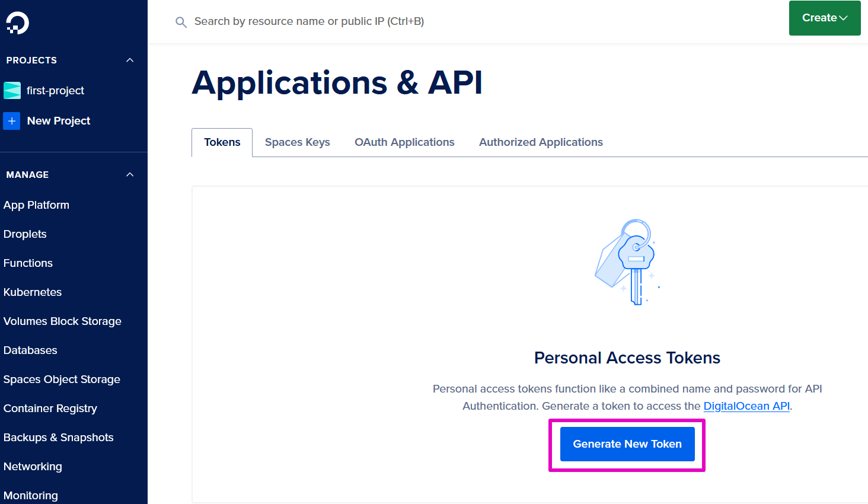Click Generate New Token button
Image resolution: width=868 pixels, height=504 pixels.
[627, 444]
